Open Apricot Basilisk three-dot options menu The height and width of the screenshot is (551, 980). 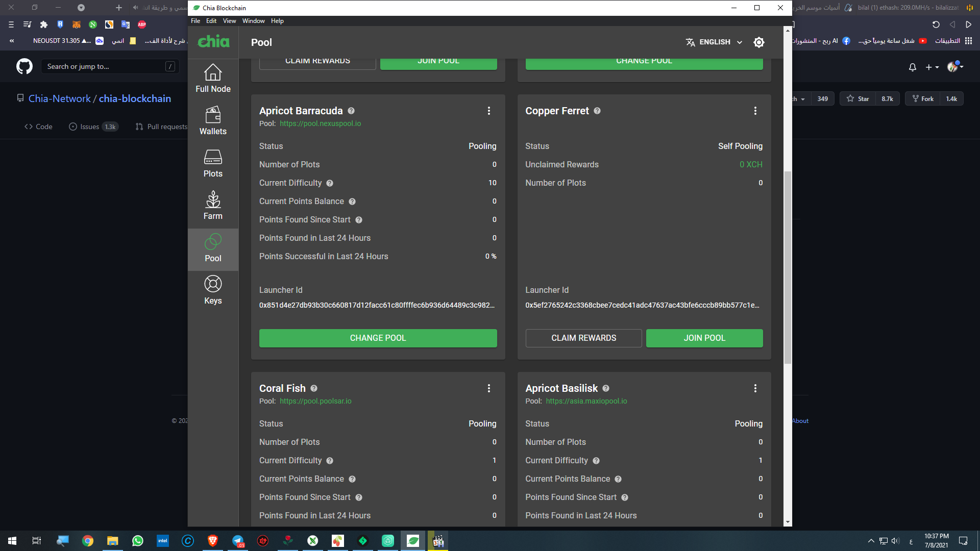click(755, 388)
